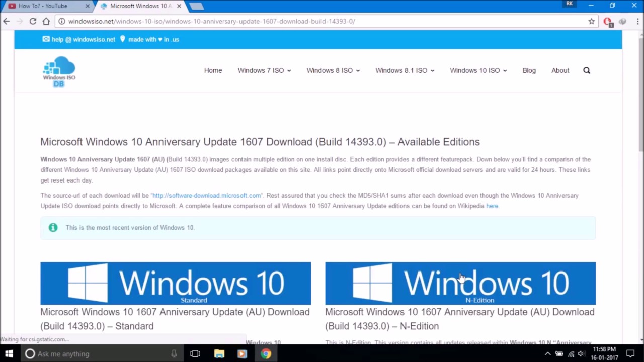The width and height of the screenshot is (644, 362).
Task: Click the battery icon in system tray
Action: [x=559, y=354]
